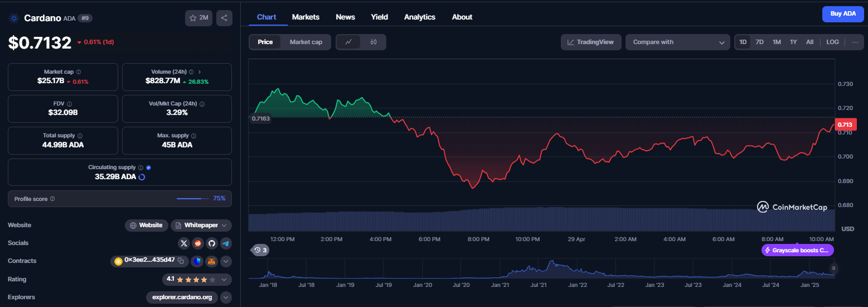Enable LOG scale on the chart
The width and height of the screenshot is (868, 307).
click(x=832, y=42)
